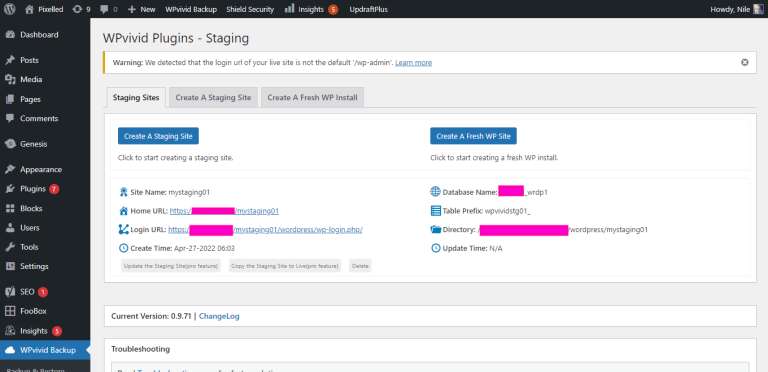Click table prefix text wpvividstg01_

[x=507, y=211]
